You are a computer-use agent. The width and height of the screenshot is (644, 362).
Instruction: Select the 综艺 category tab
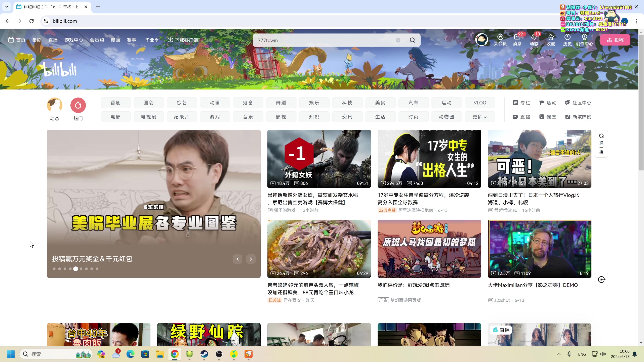(182, 103)
